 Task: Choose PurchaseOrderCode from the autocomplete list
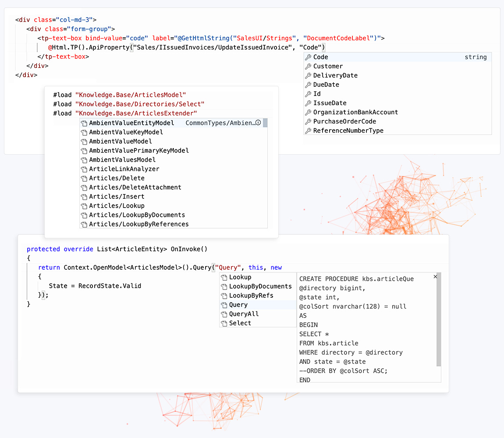coord(344,122)
